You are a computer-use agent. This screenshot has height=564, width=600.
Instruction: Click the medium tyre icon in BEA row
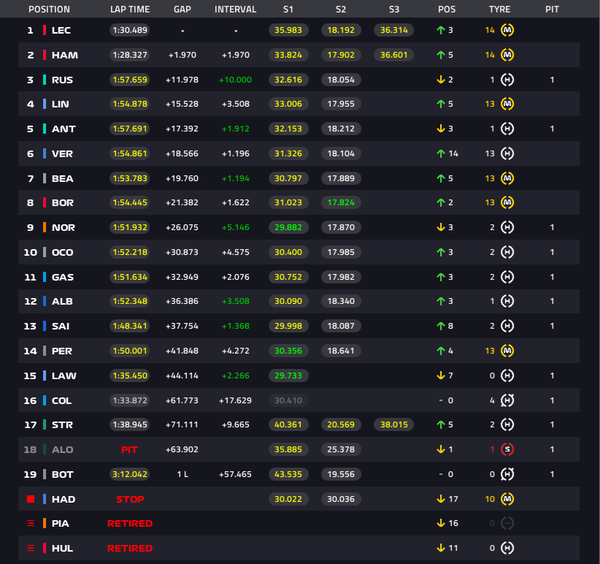pos(507,178)
